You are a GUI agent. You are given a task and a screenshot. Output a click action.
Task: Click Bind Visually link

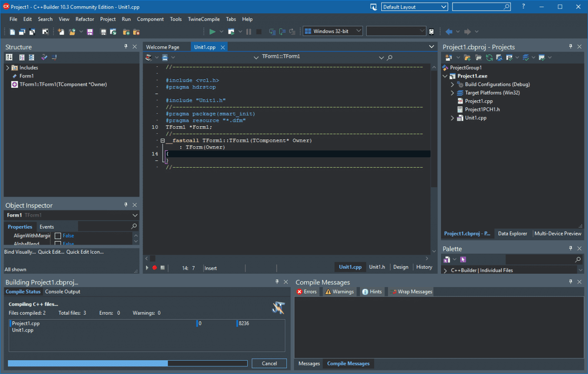tap(20, 252)
